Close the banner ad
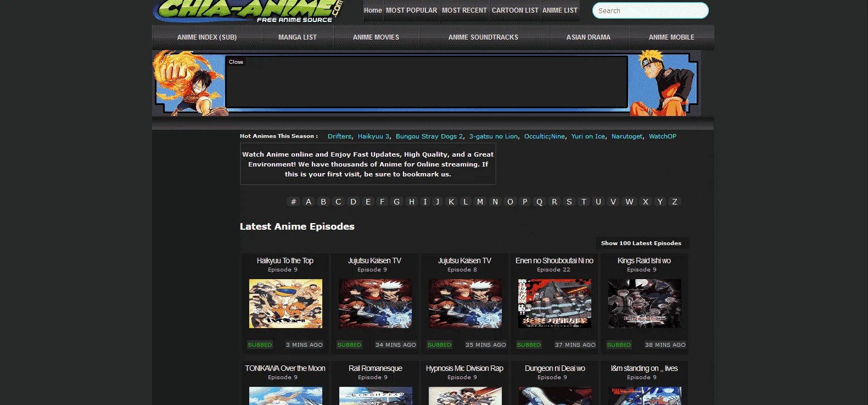This screenshot has height=405, width=868. click(236, 62)
